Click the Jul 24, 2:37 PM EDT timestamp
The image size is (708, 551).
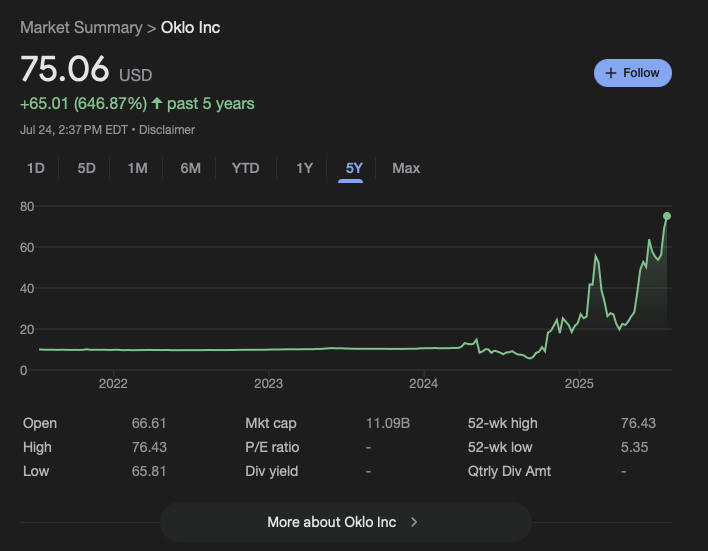[x=74, y=130]
